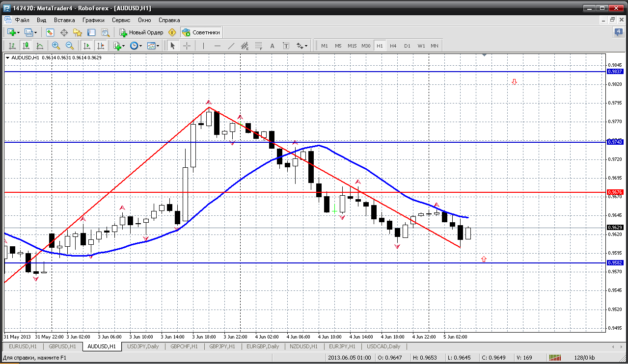Set timeframe to H4
This screenshot has height=364, width=628.
pos(393,46)
